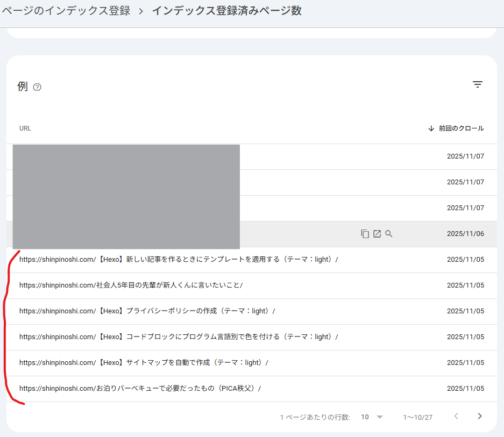Click the previous page chevron
The image size is (504, 437).
[x=456, y=417]
